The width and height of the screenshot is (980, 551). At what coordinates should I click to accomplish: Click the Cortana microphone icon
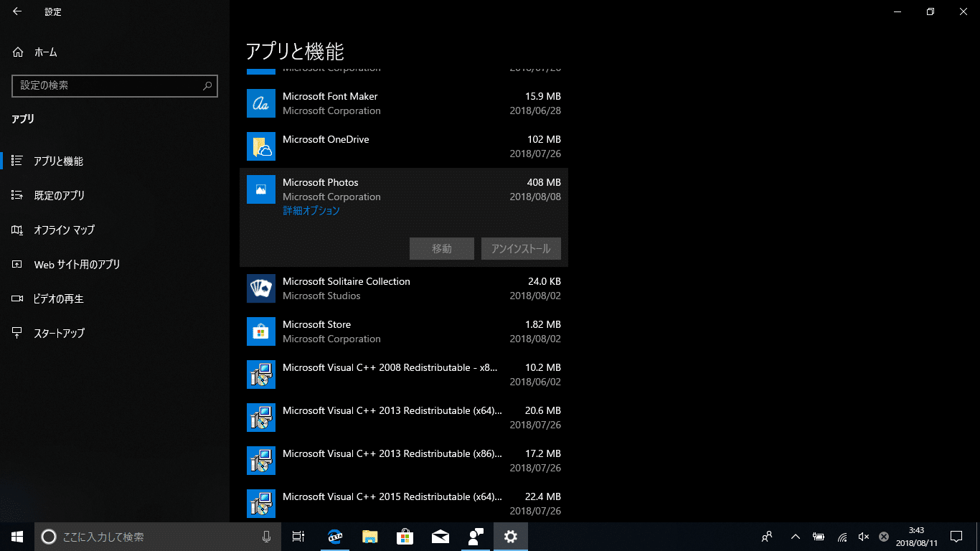tap(267, 537)
